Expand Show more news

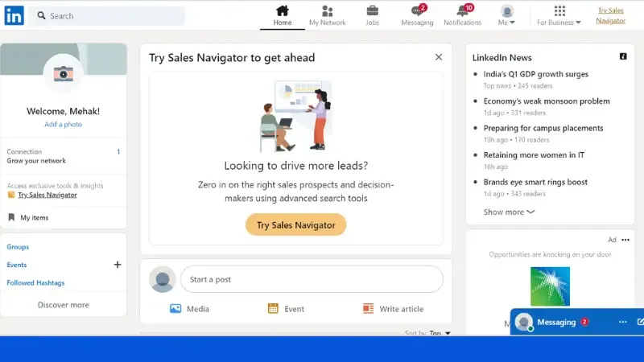(x=509, y=212)
